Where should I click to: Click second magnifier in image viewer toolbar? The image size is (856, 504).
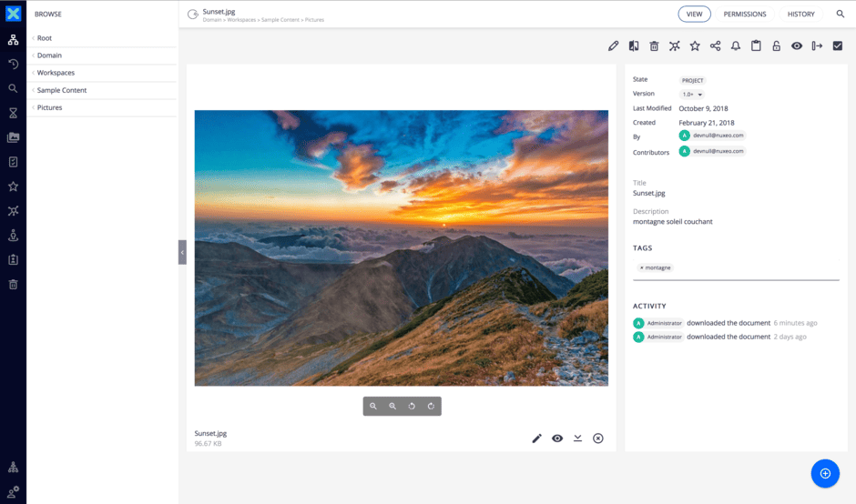[x=392, y=406]
